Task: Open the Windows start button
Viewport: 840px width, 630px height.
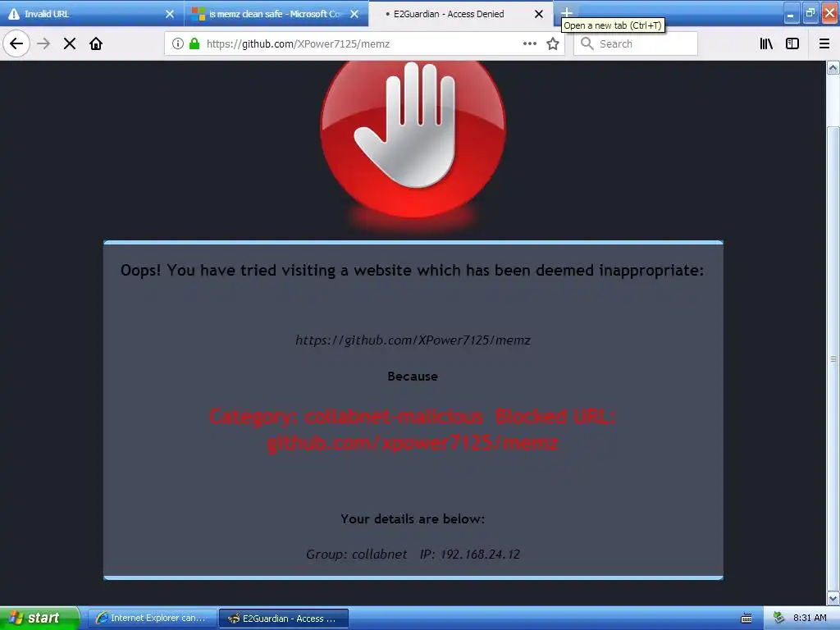Action: (39, 619)
